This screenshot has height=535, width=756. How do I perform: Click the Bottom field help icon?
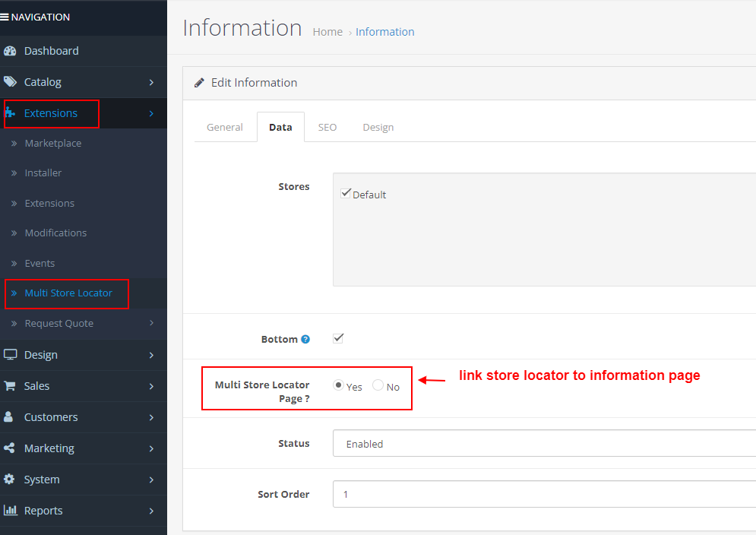pyautogui.click(x=305, y=339)
